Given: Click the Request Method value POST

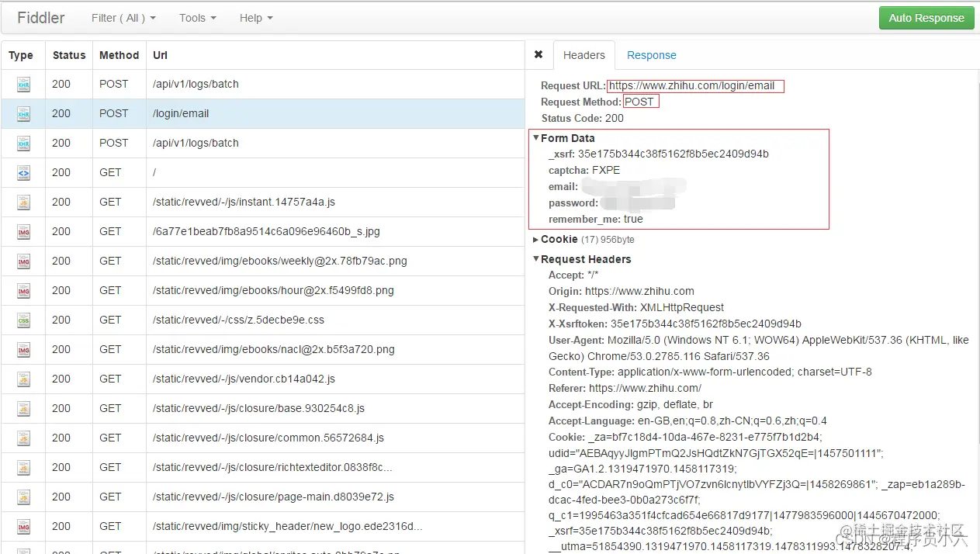Looking at the screenshot, I should [x=639, y=102].
